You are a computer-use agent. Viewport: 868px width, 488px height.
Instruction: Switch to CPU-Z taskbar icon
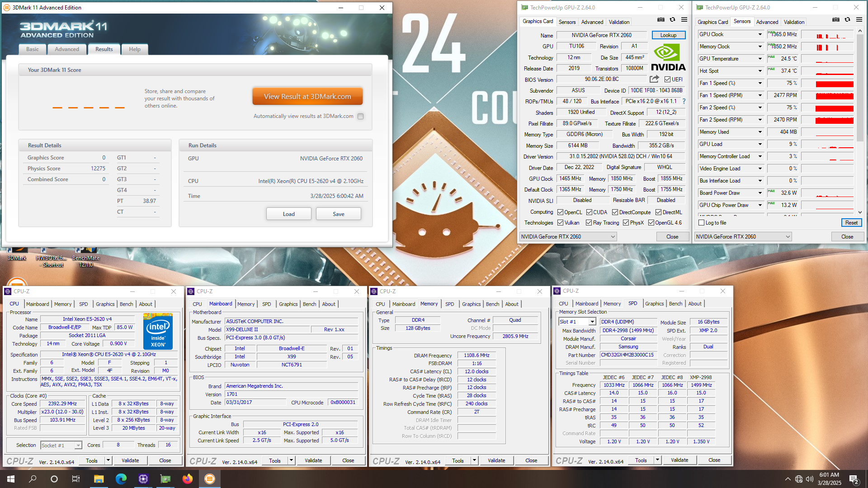point(143,479)
